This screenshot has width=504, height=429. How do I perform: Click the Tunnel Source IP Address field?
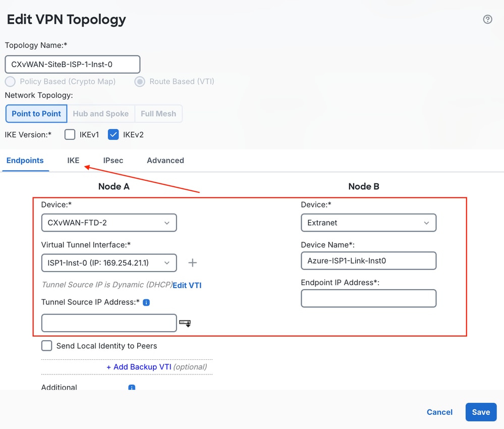(109, 323)
